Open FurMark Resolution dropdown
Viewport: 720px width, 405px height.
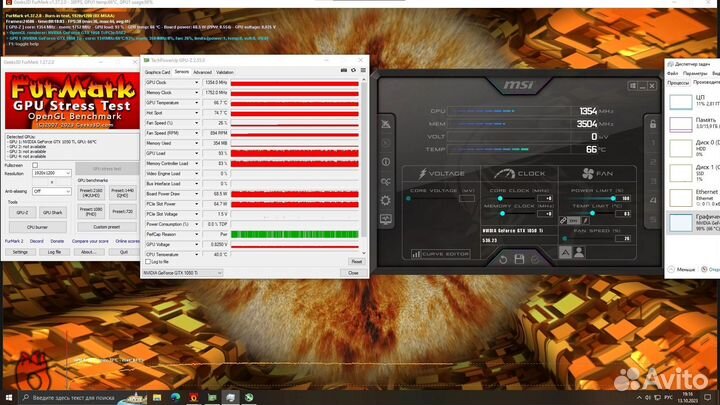tap(51, 173)
